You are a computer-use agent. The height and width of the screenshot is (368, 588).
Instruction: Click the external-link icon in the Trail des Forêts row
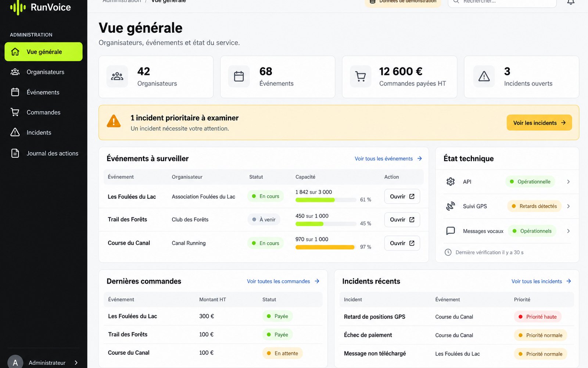click(x=412, y=220)
